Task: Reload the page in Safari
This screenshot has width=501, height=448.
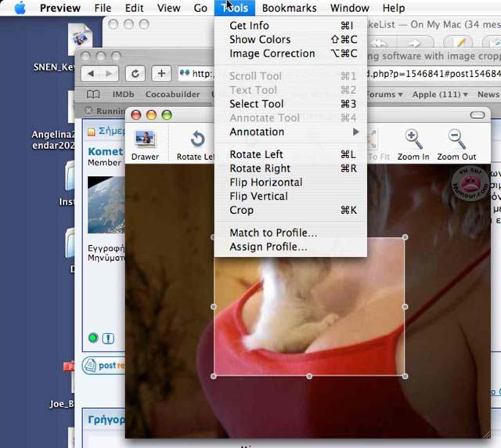Action: [135, 74]
